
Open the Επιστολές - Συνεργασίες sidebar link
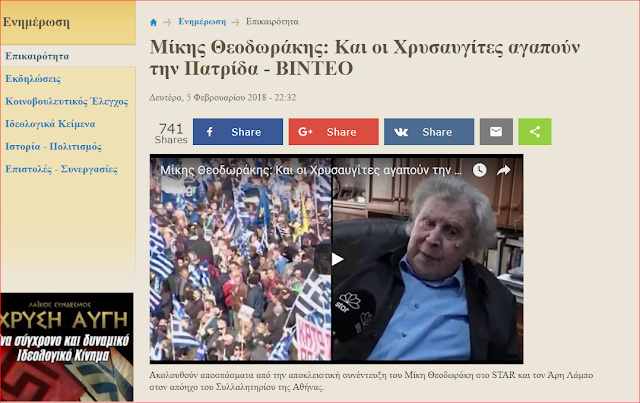tap(61, 169)
